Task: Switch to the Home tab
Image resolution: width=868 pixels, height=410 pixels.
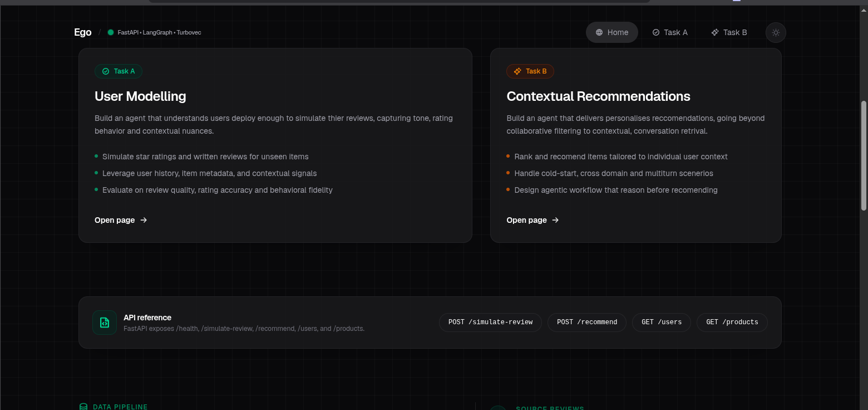Action: click(612, 32)
